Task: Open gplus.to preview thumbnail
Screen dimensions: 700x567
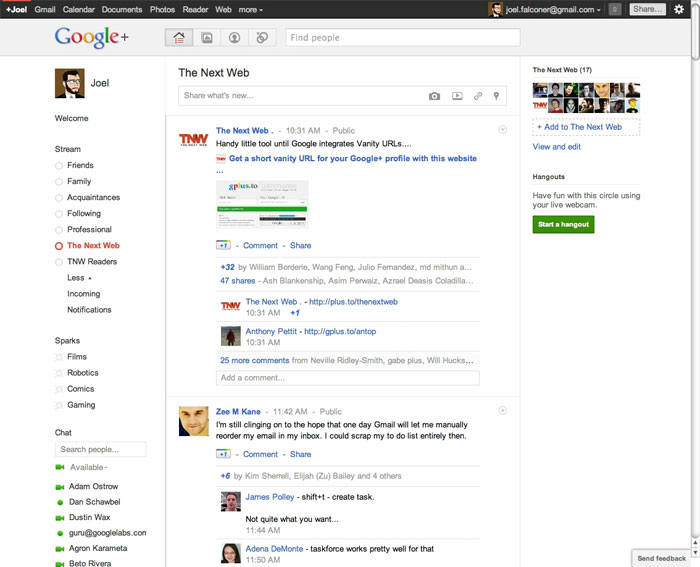Action: coord(262,204)
